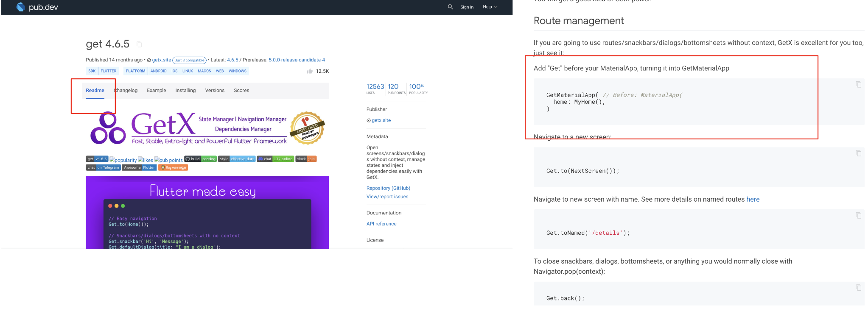Switch to the Changelog tab

click(126, 91)
